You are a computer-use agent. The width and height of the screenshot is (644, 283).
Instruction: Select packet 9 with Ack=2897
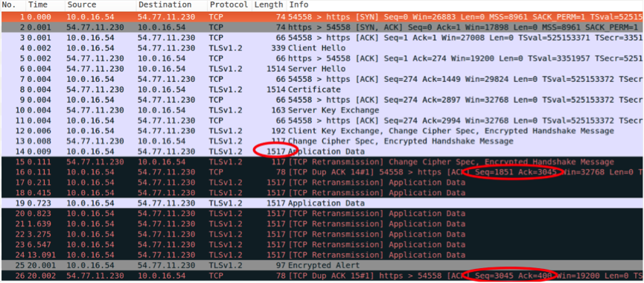click(x=322, y=100)
